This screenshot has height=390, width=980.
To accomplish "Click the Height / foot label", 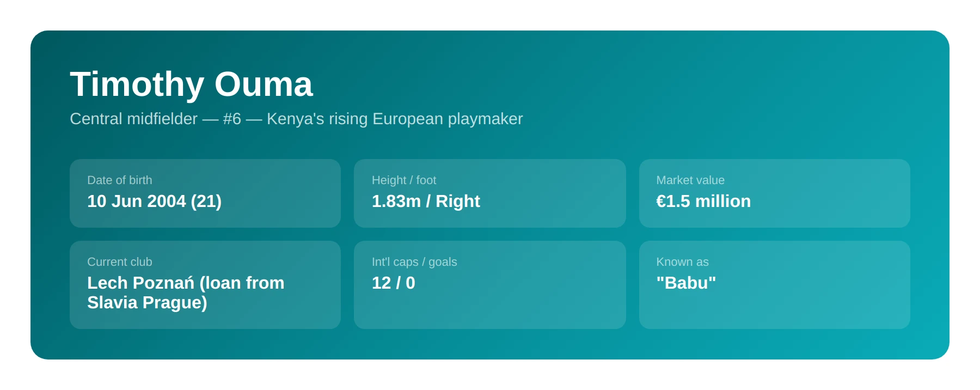I will [404, 180].
